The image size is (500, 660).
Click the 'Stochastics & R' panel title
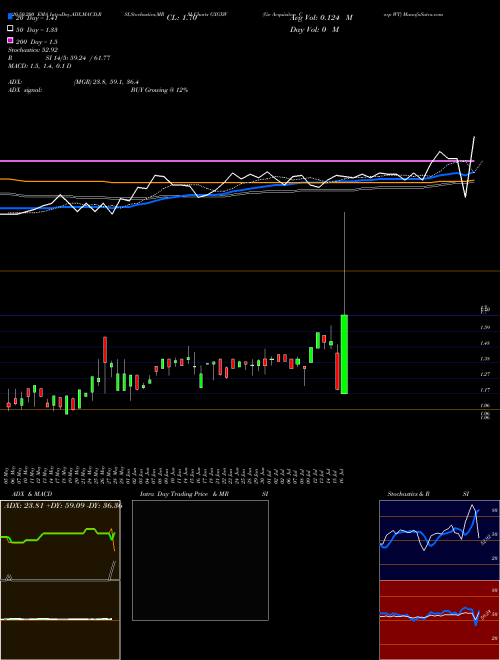(409, 494)
